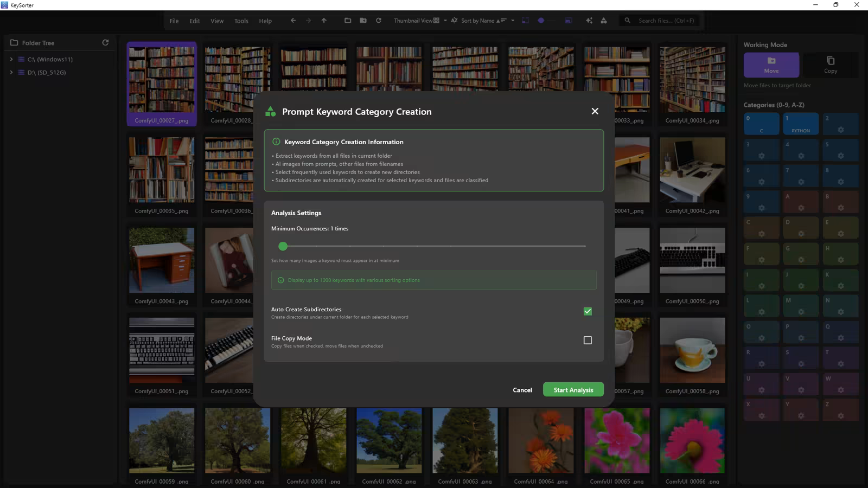Click the Start Analysis button
This screenshot has height=488, width=868.
[x=573, y=390]
